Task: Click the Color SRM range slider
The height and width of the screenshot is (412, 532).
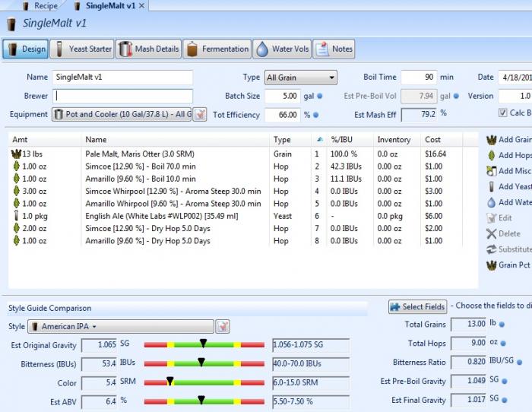Action: click(x=204, y=383)
